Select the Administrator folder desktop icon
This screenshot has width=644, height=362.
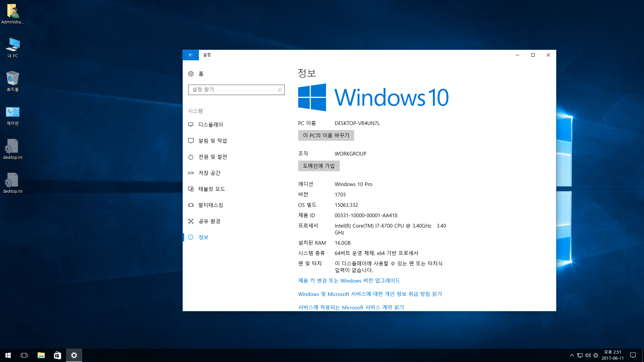13,14
